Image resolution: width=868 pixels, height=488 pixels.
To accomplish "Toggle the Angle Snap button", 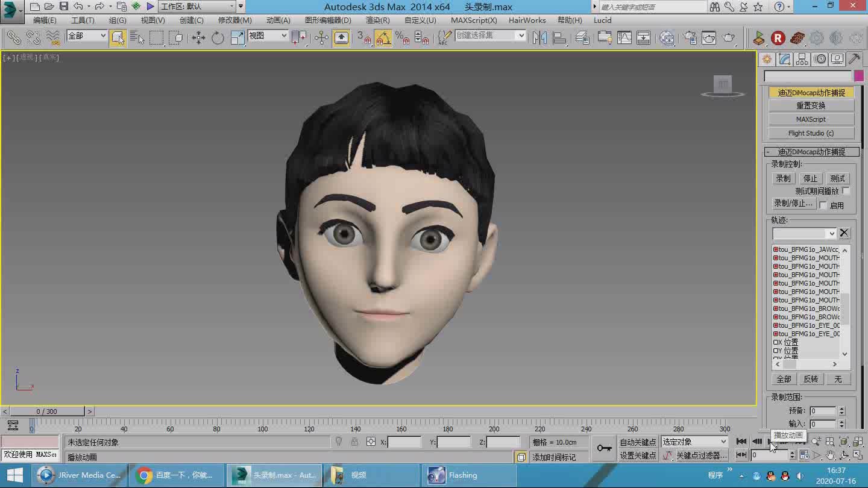I will tap(383, 37).
